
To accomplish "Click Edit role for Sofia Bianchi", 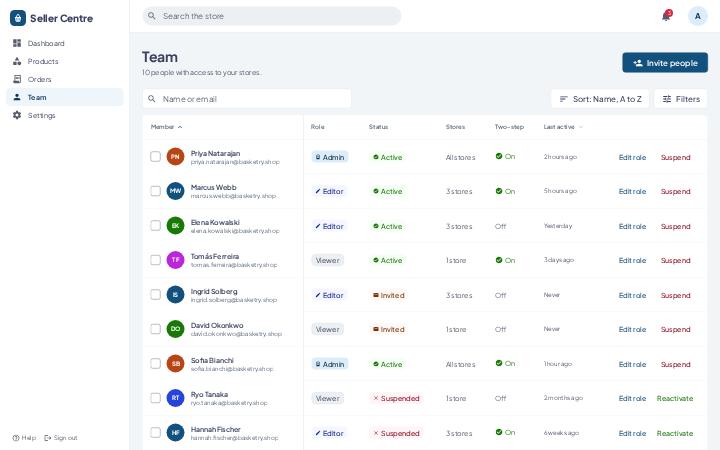I will (x=632, y=364).
